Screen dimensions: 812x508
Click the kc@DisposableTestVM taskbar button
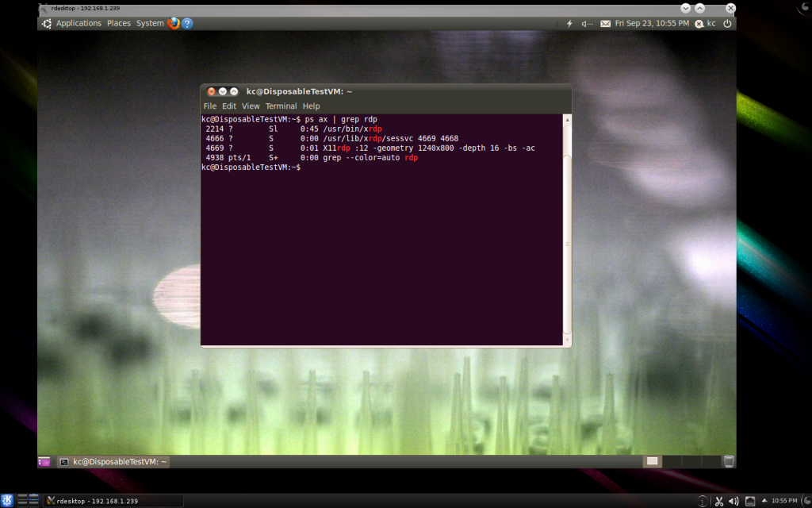112,461
